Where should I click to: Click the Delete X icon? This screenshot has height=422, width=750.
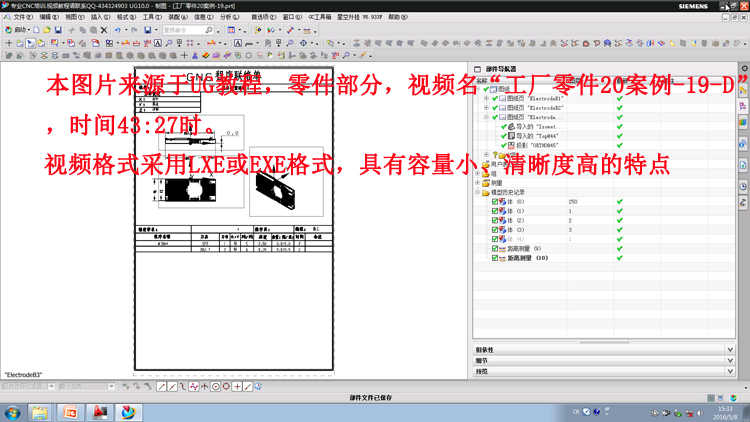coord(104,30)
